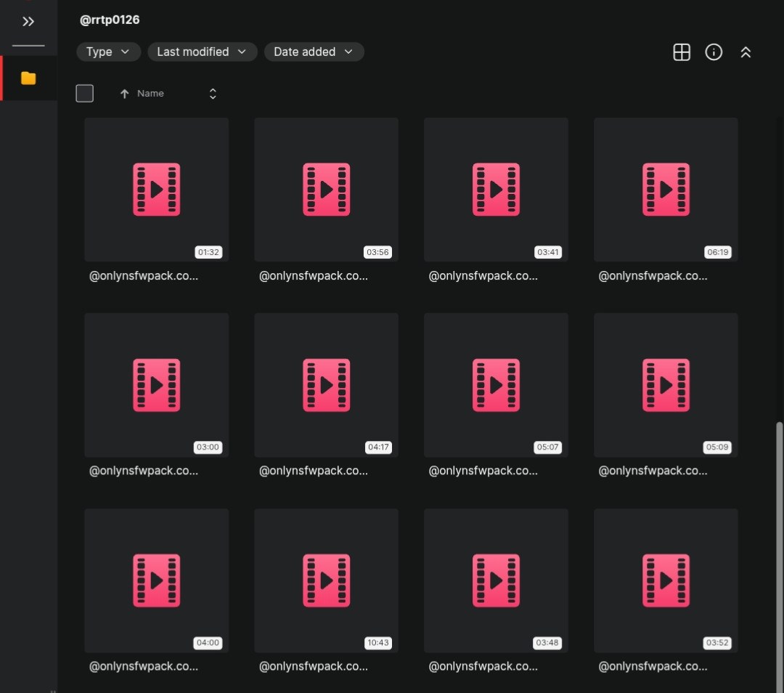Image resolution: width=784 pixels, height=693 pixels.
Task: Open the video thumbnail with duration 04:00
Action: tap(157, 580)
